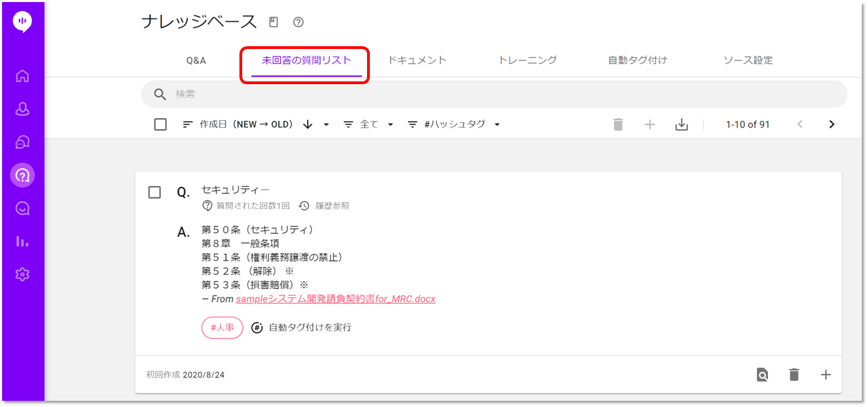Click the 質問された回数1回 label
Image resolution: width=868 pixels, height=407 pixels.
click(x=253, y=206)
